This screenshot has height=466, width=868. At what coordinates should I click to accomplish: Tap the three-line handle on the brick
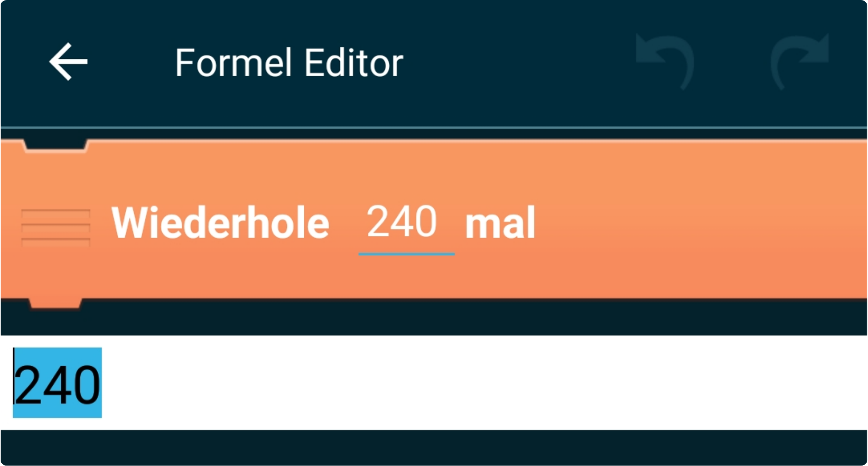(56, 227)
